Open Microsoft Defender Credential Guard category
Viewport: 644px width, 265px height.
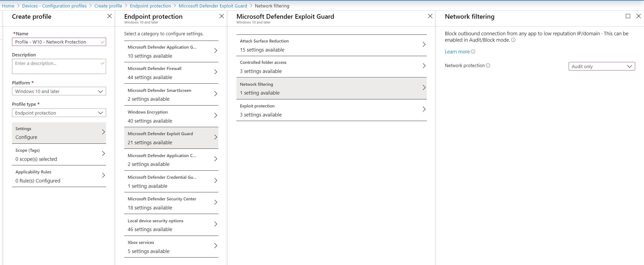point(171,182)
